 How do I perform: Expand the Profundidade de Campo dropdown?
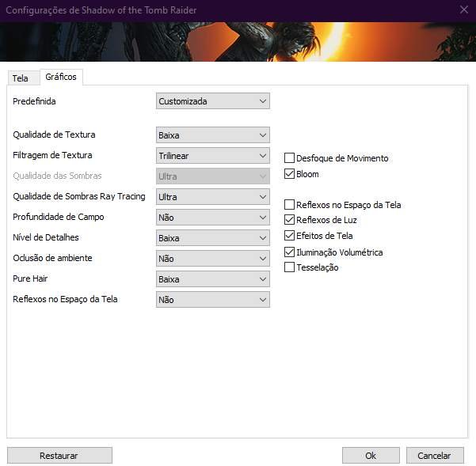pyautogui.click(x=212, y=218)
